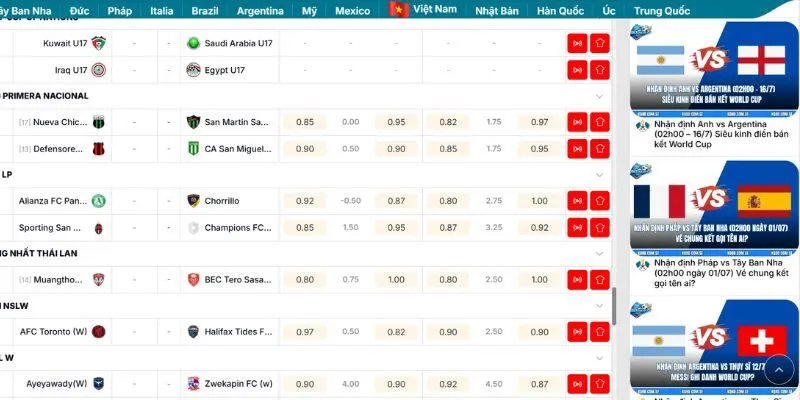Open live stream icon for AFC Toronto (W)
Image resolution: width=800 pixels, height=400 pixels.
pyautogui.click(x=577, y=332)
